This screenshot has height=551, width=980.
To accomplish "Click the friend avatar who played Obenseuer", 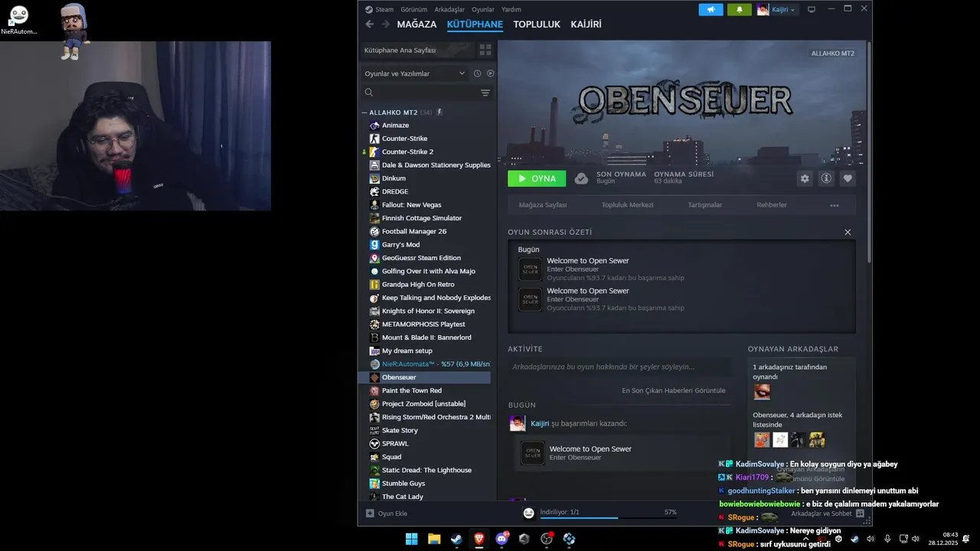I will (762, 392).
